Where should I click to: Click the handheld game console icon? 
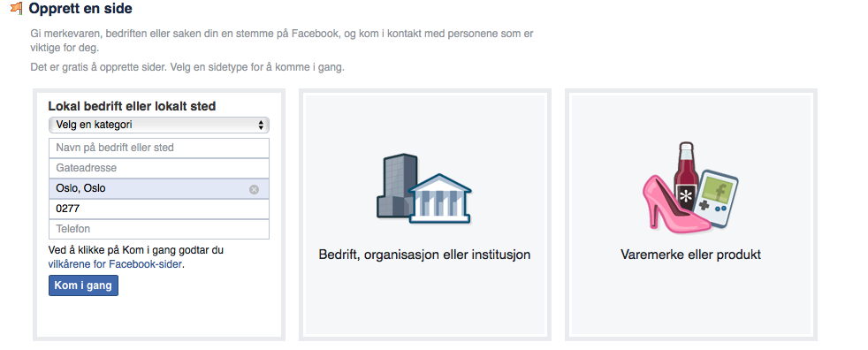(x=719, y=200)
